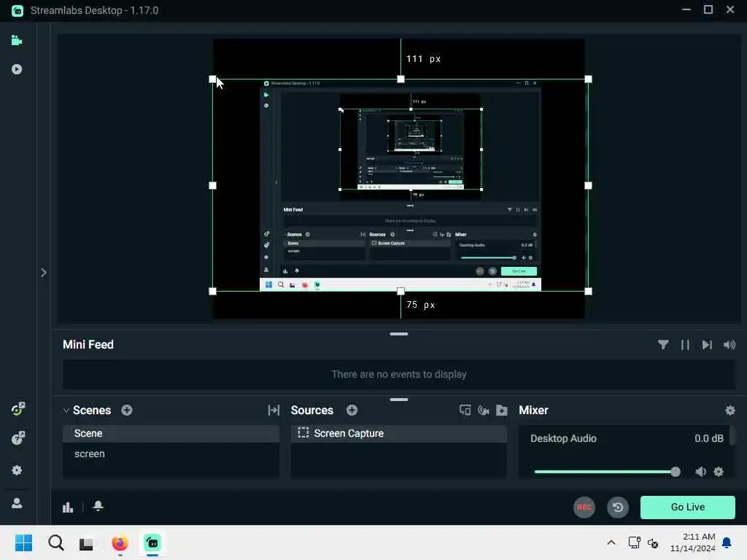Image resolution: width=747 pixels, height=560 pixels.
Task: Open Firefox from the taskbar
Action: pyautogui.click(x=120, y=542)
